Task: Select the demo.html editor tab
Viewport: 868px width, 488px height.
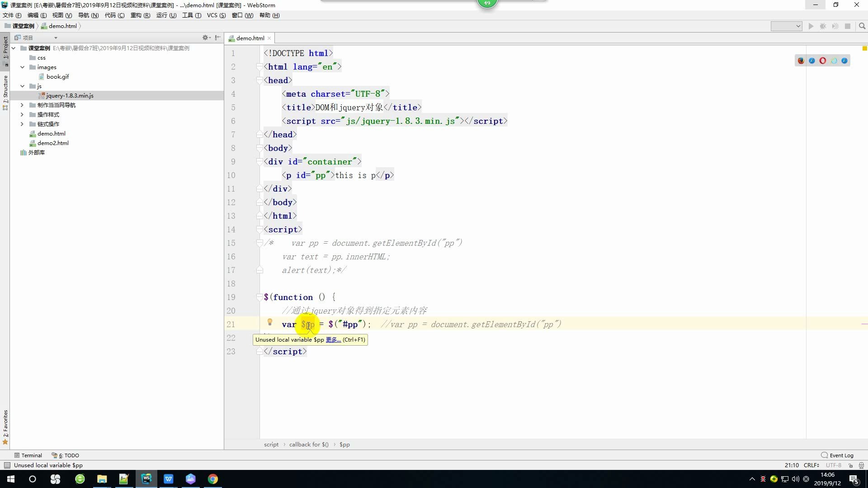Action: click(x=250, y=38)
